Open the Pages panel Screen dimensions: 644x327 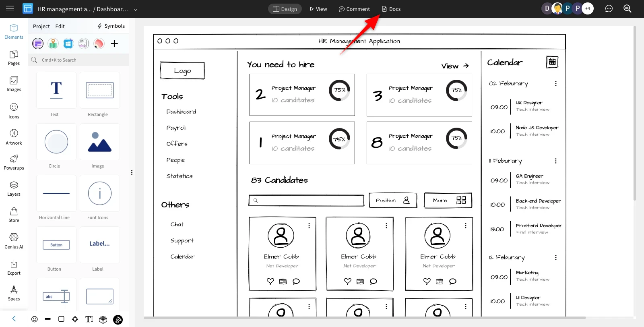[14, 58]
